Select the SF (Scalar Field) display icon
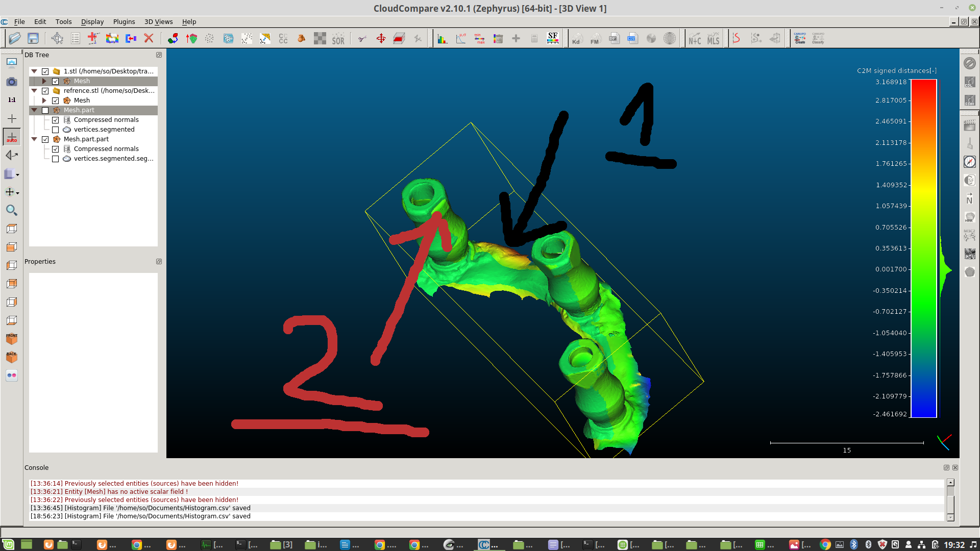The height and width of the screenshot is (551, 980). pyautogui.click(x=551, y=38)
